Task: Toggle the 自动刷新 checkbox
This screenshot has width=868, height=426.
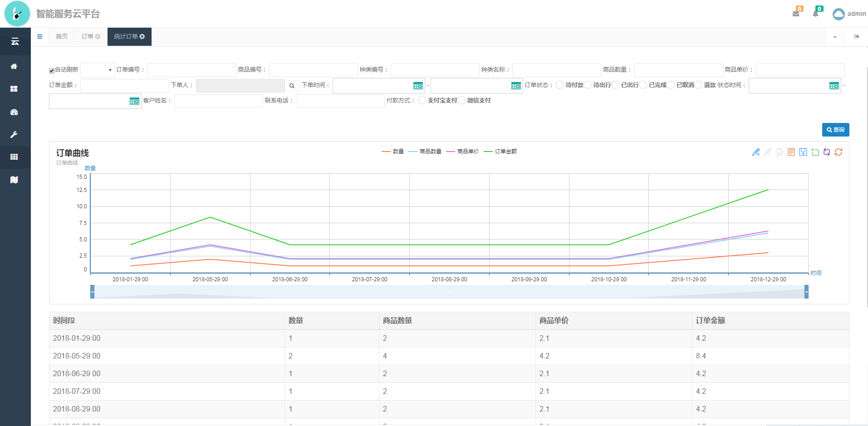Action: (x=52, y=70)
